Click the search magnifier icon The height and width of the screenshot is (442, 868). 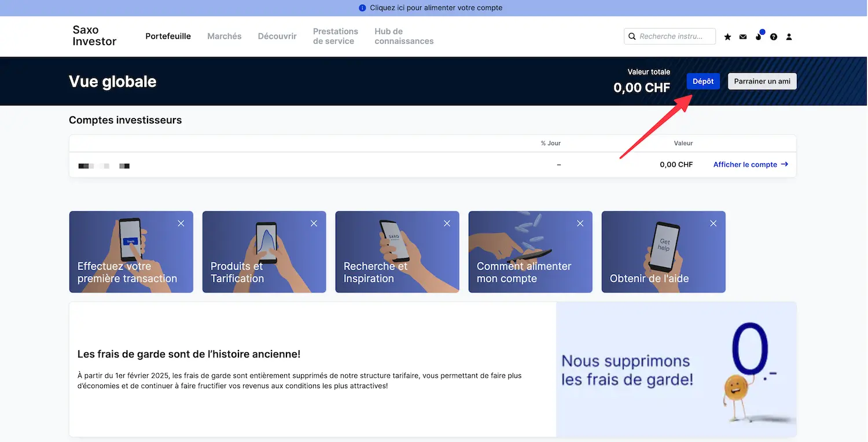pos(632,36)
